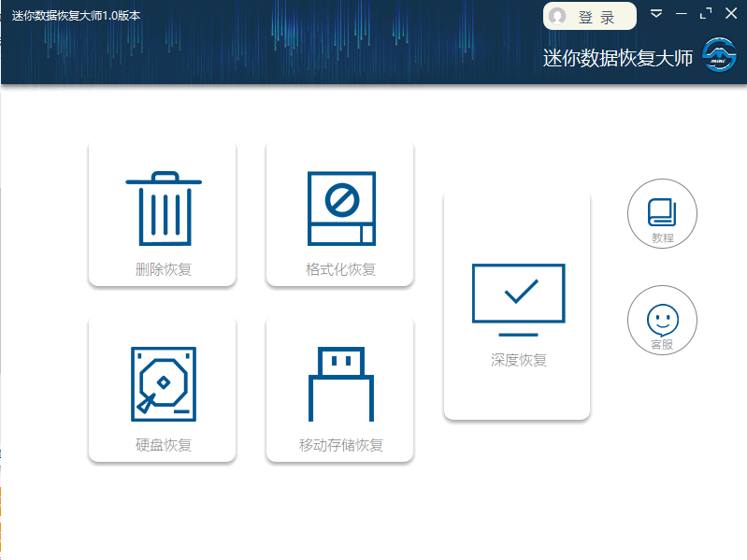Choose the 移动存储恢复 label
The image size is (747, 560).
[x=340, y=445]
